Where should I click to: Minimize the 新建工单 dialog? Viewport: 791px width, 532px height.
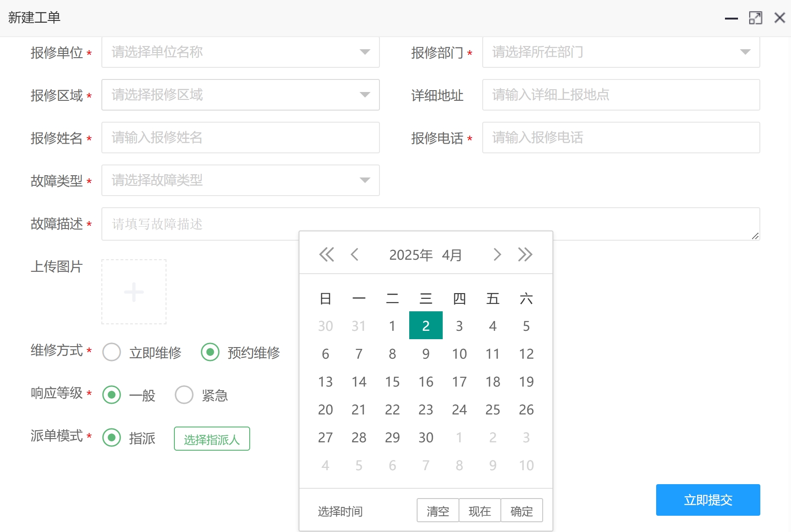click(x=731, y=18)
